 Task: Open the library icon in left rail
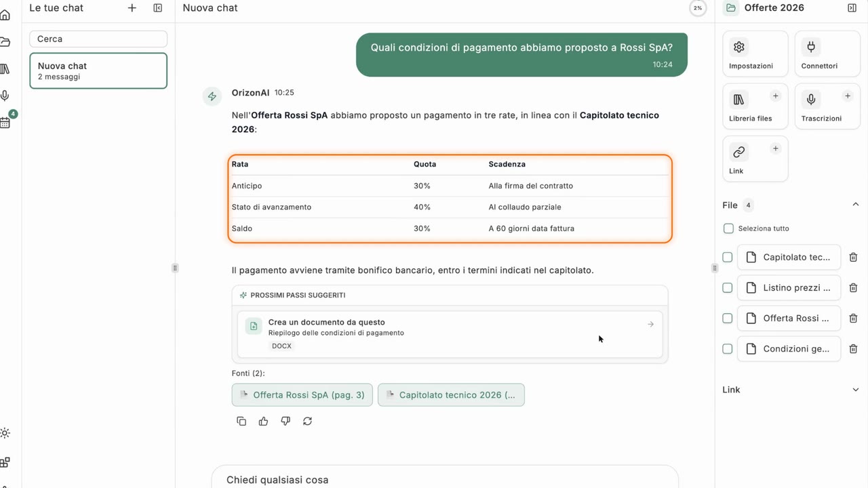click(5, 68)
